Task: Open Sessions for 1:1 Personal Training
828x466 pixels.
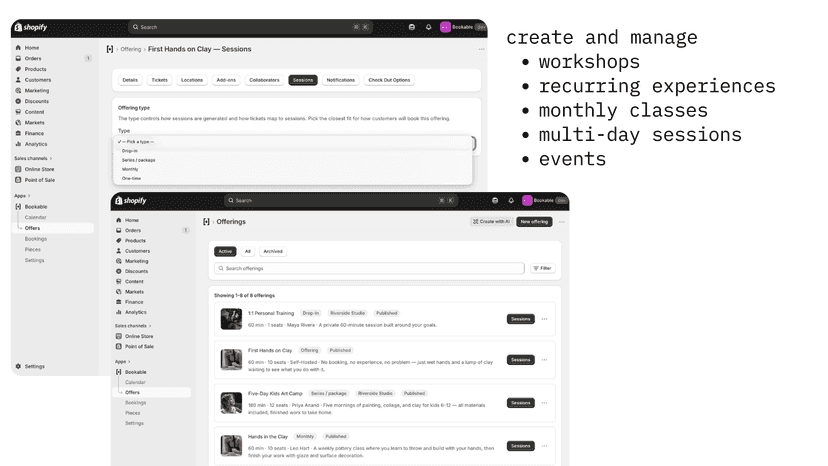Action: [521, 319]
